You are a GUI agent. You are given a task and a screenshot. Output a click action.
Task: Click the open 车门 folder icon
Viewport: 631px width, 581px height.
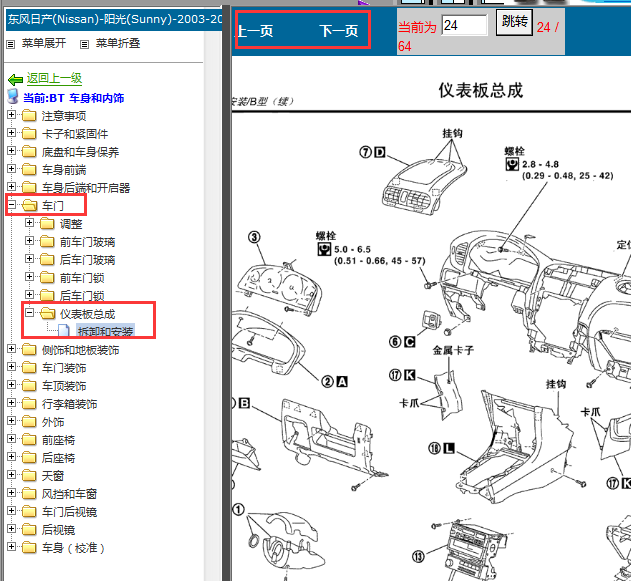click(x=30, y=206)
